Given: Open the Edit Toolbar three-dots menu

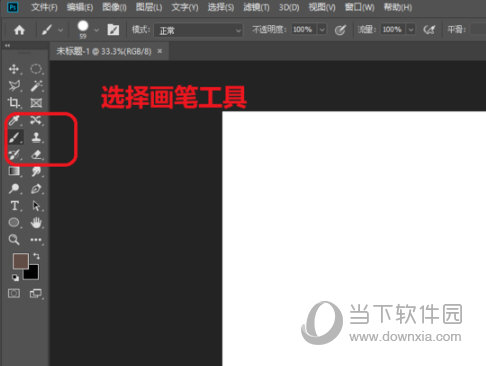Looking at the screenshot, I should 36,240.
